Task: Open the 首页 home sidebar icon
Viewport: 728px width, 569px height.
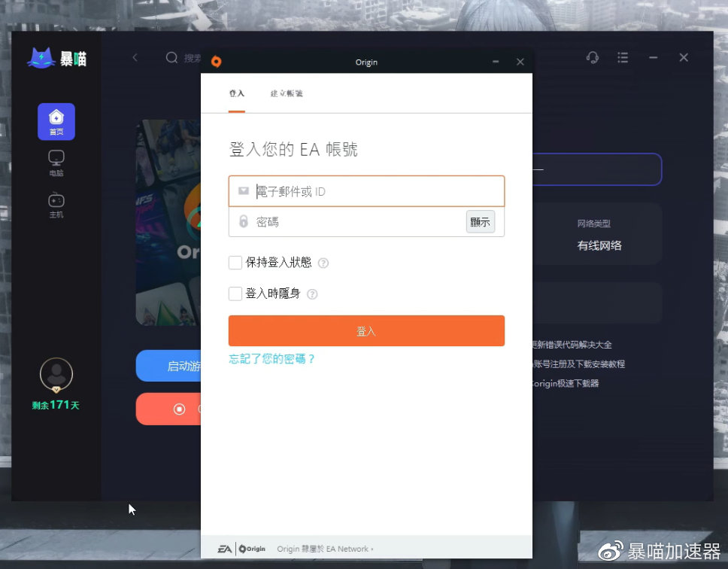Action: tap(56, 122)
